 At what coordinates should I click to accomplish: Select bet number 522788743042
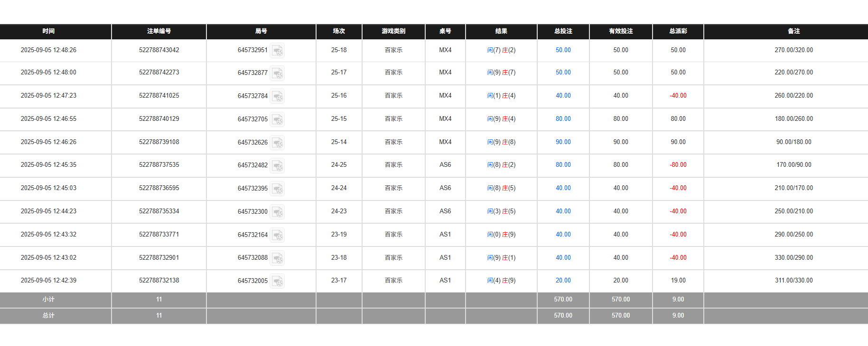(159, 50)
